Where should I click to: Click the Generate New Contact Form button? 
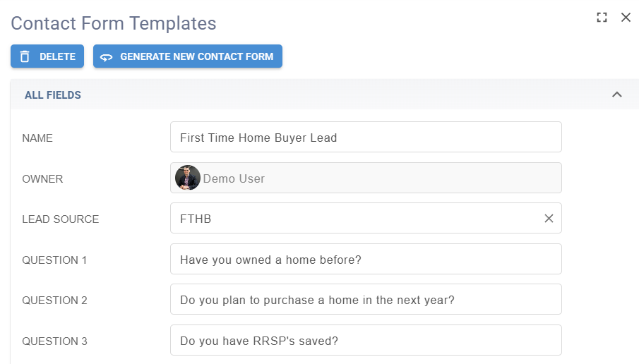[188, 56]
